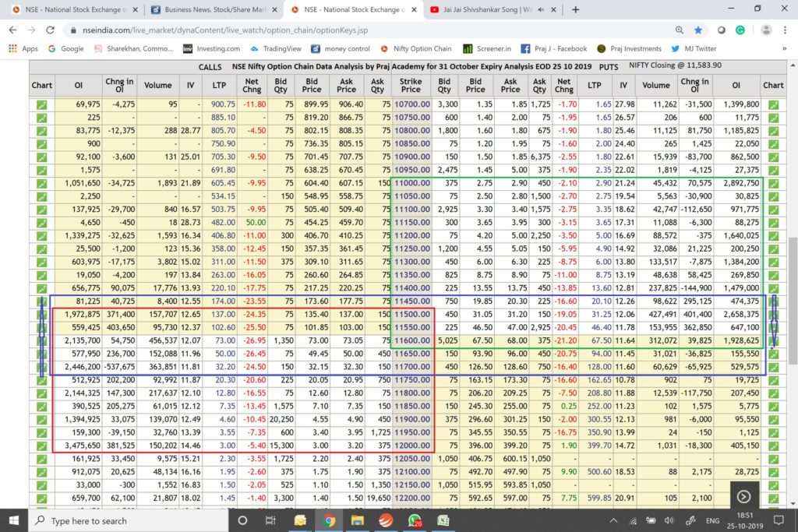The height and width of the screenshot is (532, 798).
Task: Open the calls chart icon for strike 10700.00
Action: pos(41,104)
